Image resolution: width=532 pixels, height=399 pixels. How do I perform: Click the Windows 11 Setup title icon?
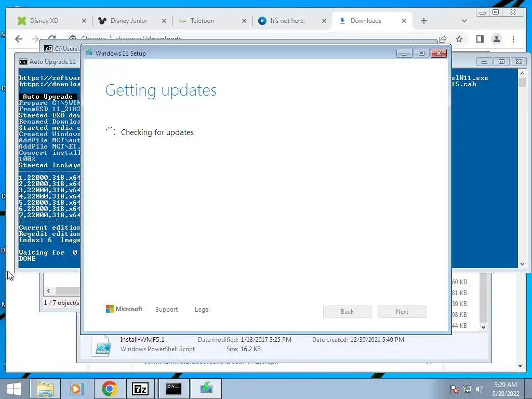click(89, 53)
